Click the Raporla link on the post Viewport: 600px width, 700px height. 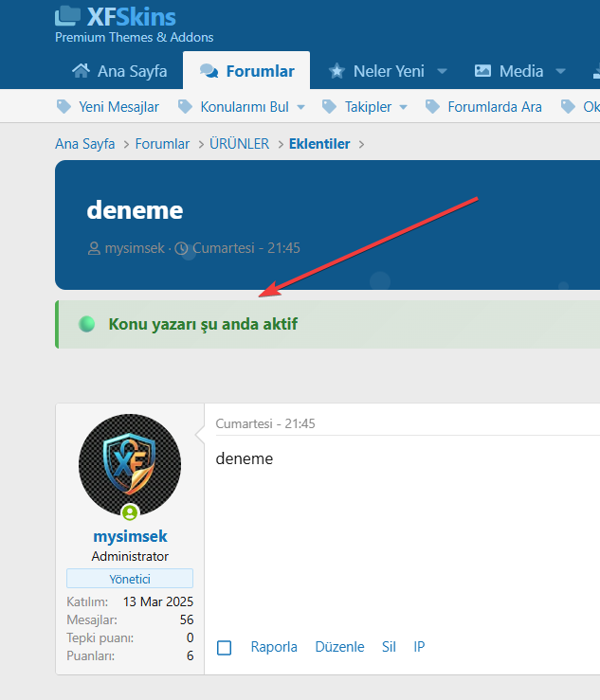click(x=274, y=647)
